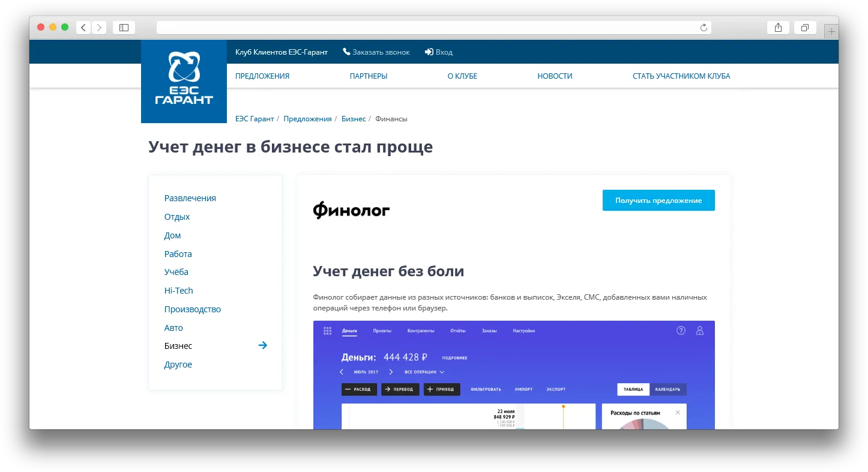Click ПОДРОБНЕЕ next to money total

tap(454, 358)
